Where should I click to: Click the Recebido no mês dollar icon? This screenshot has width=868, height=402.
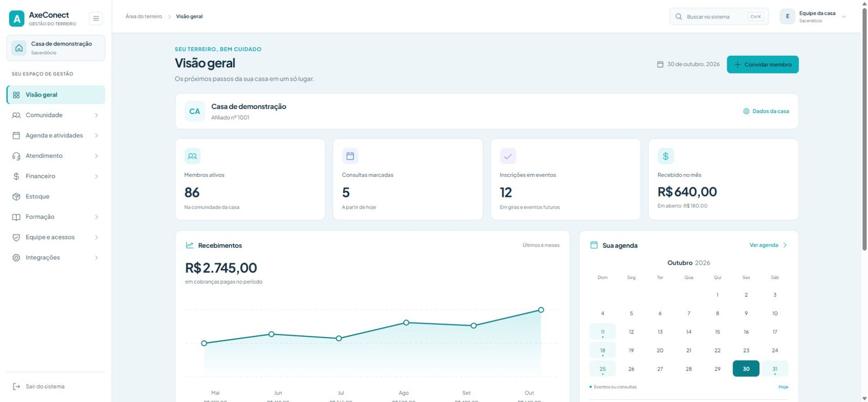pos(666,156)
